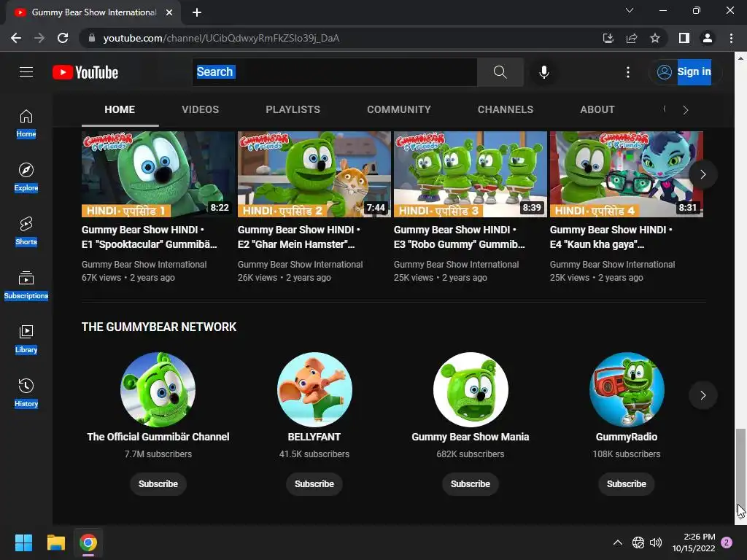Open the GummyRadio channel avatar
747x560 pixels.
pos(627,389)
